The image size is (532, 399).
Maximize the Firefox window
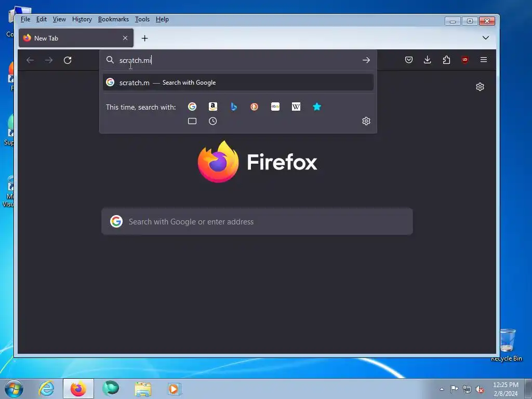coord(470,21)
